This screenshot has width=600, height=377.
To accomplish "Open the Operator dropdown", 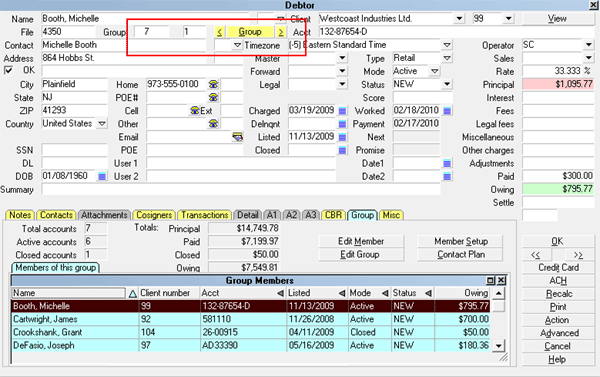I will [589, 45].
